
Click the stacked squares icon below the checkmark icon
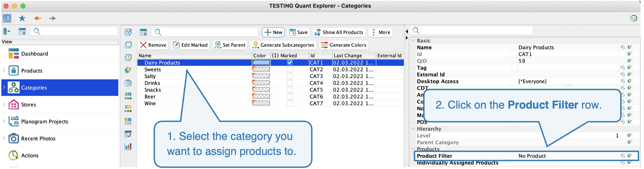pyautogui.click(x=128, y=45)
